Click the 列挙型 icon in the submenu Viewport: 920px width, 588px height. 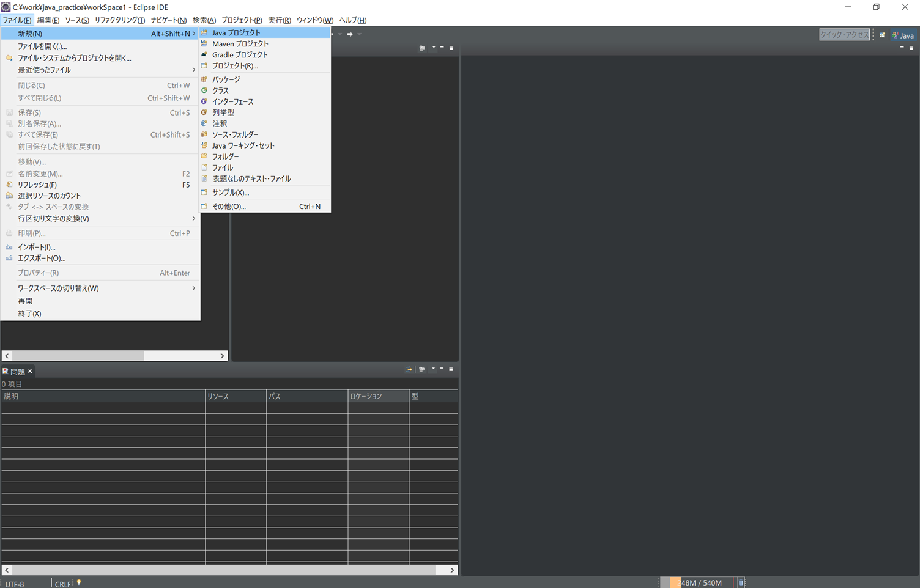coord(204,112)
